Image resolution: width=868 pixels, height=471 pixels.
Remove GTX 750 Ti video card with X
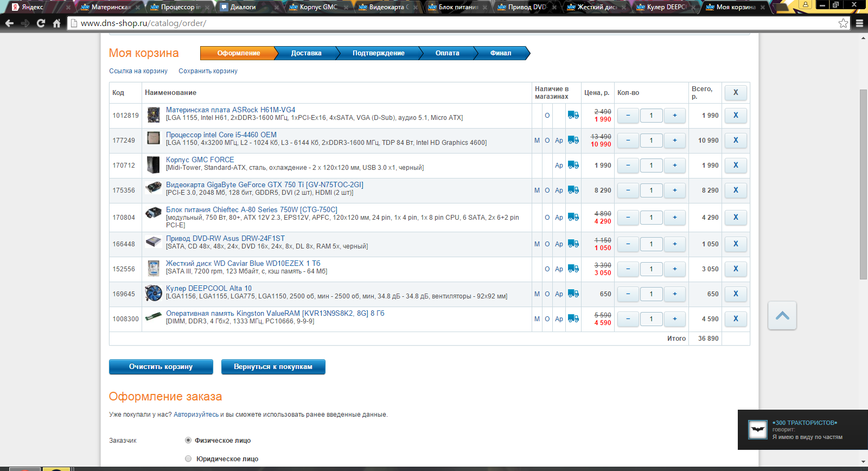coord(736,190)
